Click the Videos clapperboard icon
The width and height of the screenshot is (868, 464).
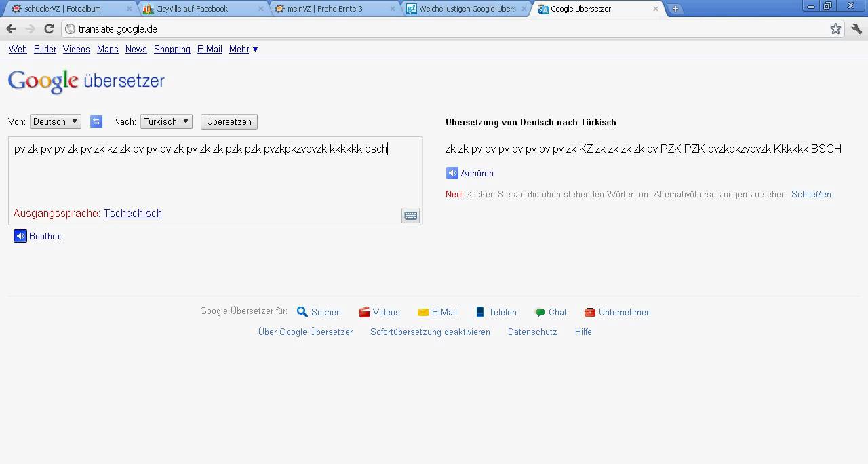(364, 312)
